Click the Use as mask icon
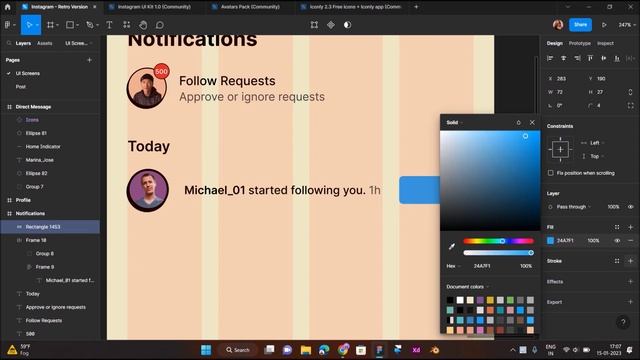The height and width of the screenshot is (360, 640). (347, 25)
